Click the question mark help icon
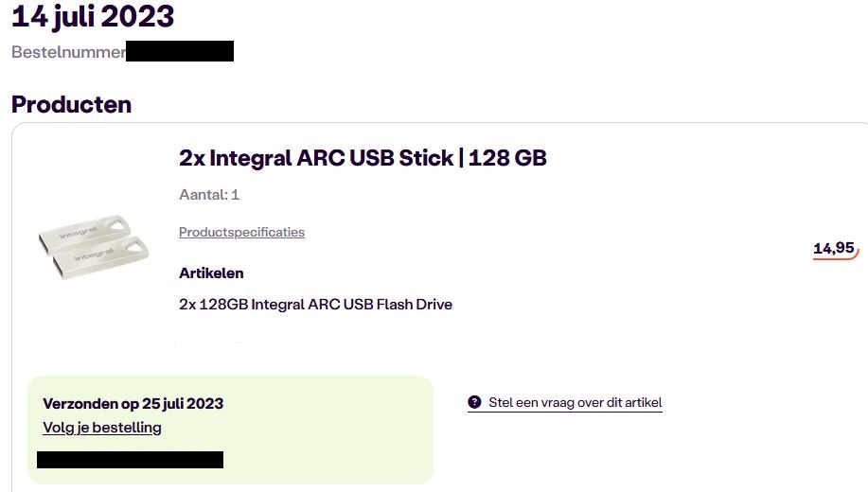The width and height of the screenshot is (868, 492). (474, 402)
